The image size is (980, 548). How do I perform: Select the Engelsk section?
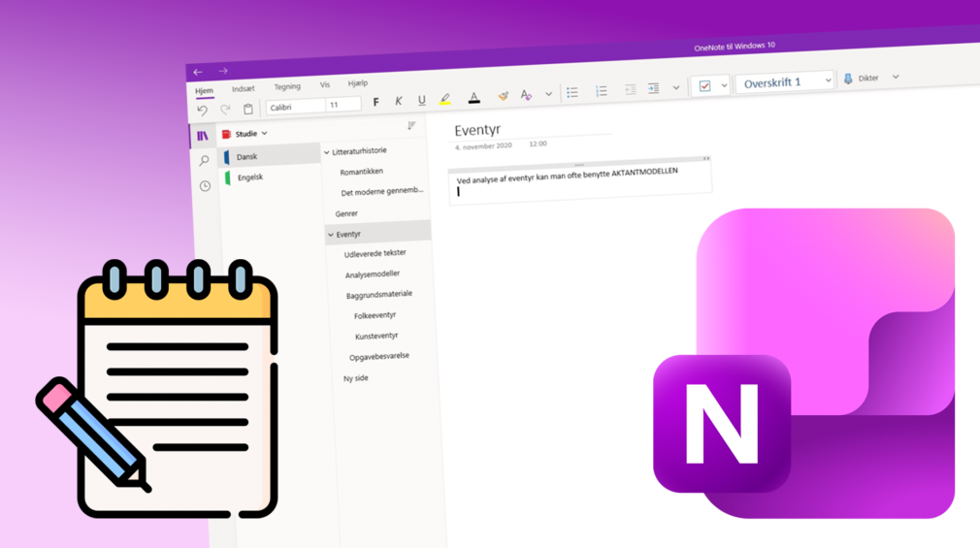click(x=250, y=177)
